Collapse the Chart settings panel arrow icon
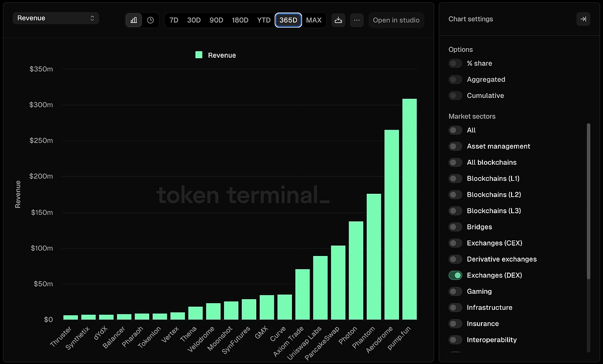Image resolution: width=603 pixels, height=364 pixels. 583,19
